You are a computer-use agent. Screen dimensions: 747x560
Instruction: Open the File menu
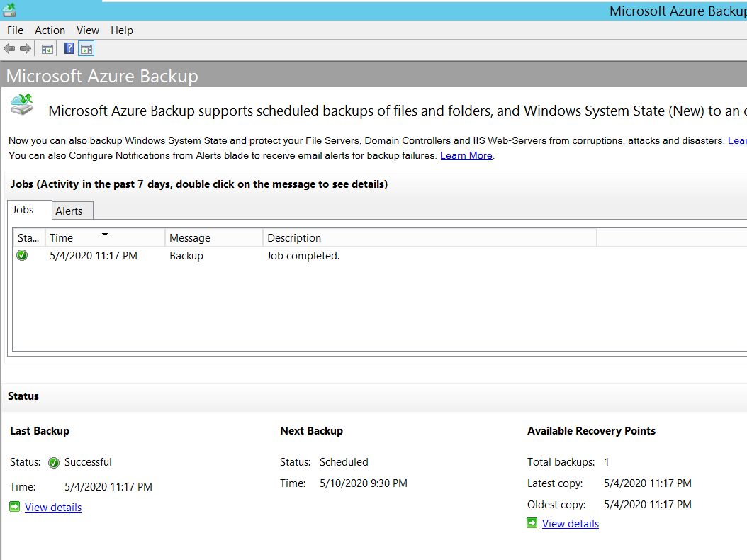click(x=16, y=30)
